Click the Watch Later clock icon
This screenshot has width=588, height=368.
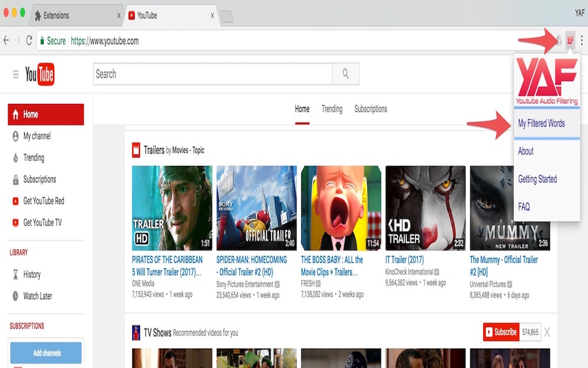(x=15, y=296)
